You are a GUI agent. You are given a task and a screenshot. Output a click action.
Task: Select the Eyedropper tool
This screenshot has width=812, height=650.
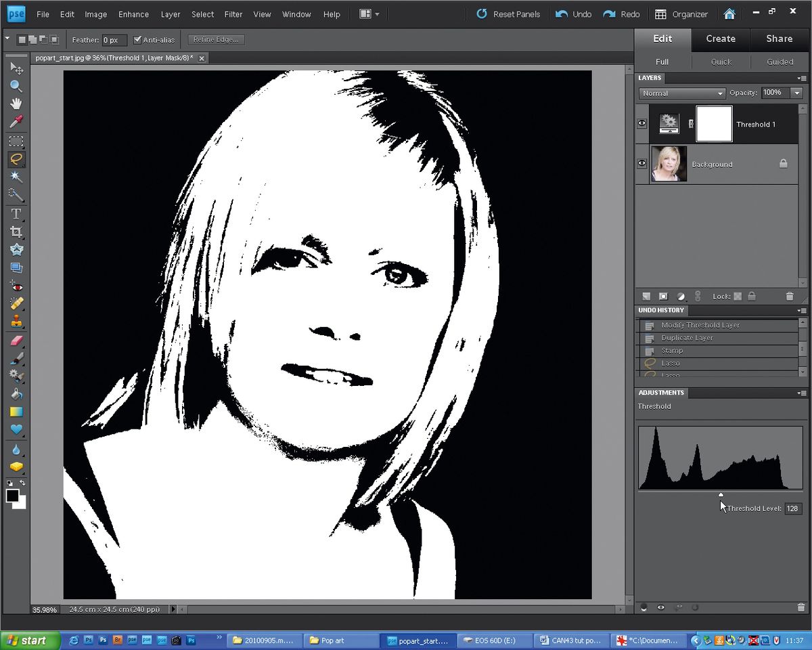pyautogui.click(x=17, y=121)
